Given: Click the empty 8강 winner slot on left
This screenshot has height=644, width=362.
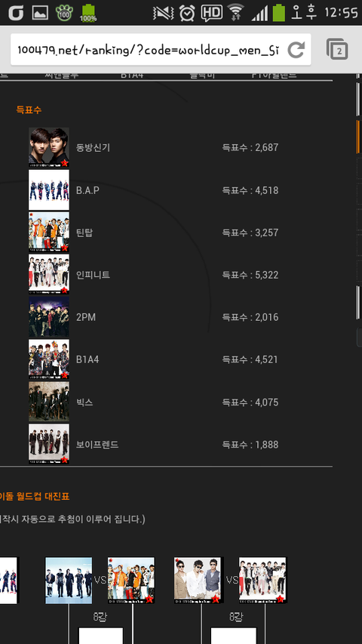Looking at the screenshot, I should 101,636.
